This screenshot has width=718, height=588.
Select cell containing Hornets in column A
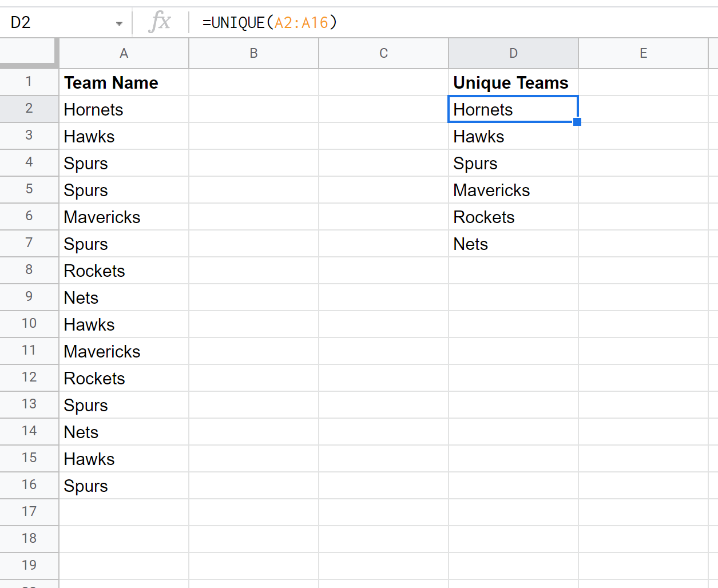[x=124, y=109]
